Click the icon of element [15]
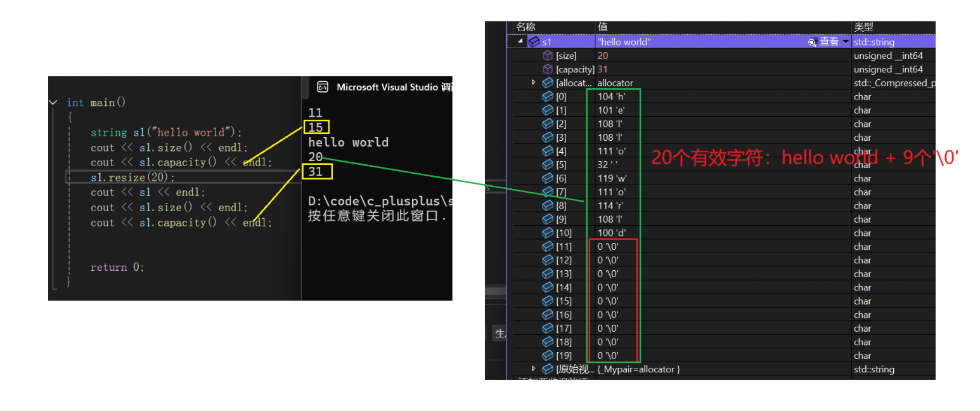980x411 pixels. point(548,301)
